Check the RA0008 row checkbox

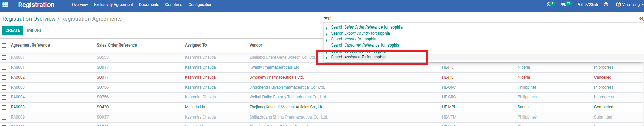[4, 107]
